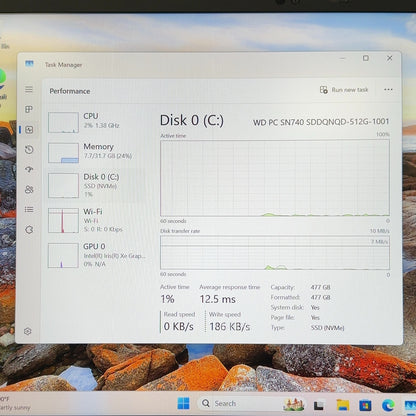
Task: Open the Users page icon
Action: tap(29, 190)
